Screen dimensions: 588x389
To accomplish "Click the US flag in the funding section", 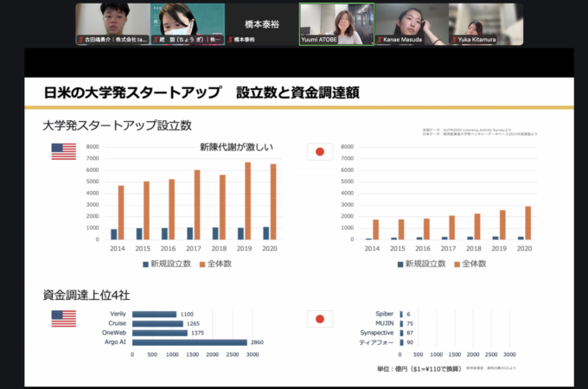I will click(63, 317).
